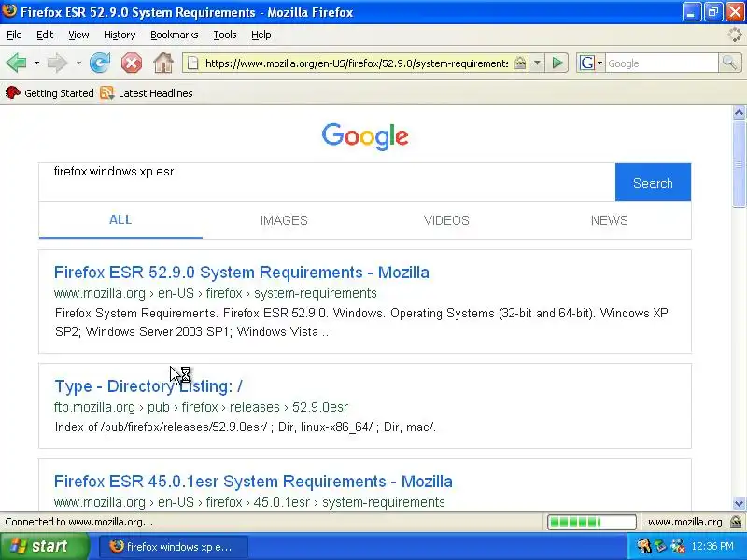Open Firefox ESR 52.9.0 System Requirements result
This screenshot has width=747, height=560.
(242, 273)
